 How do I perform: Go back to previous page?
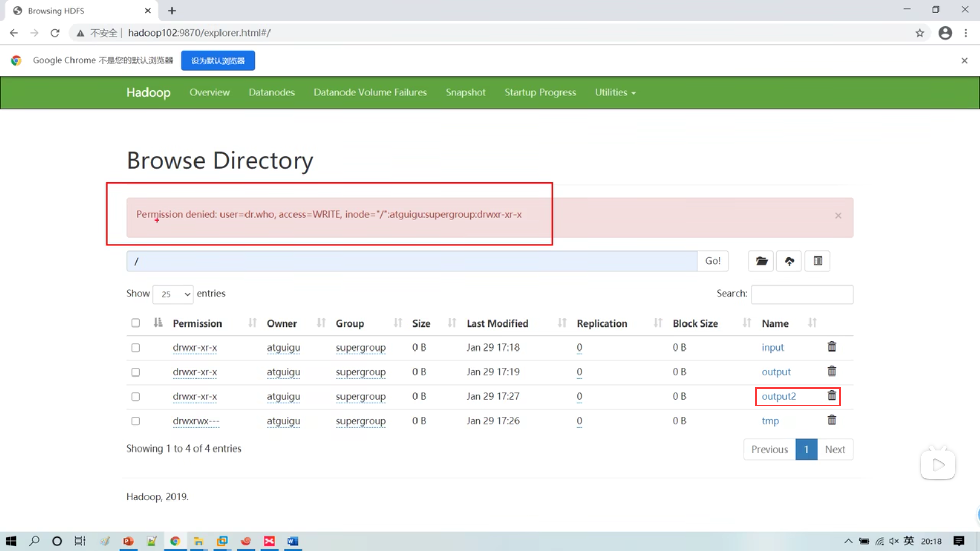[14, 33]
